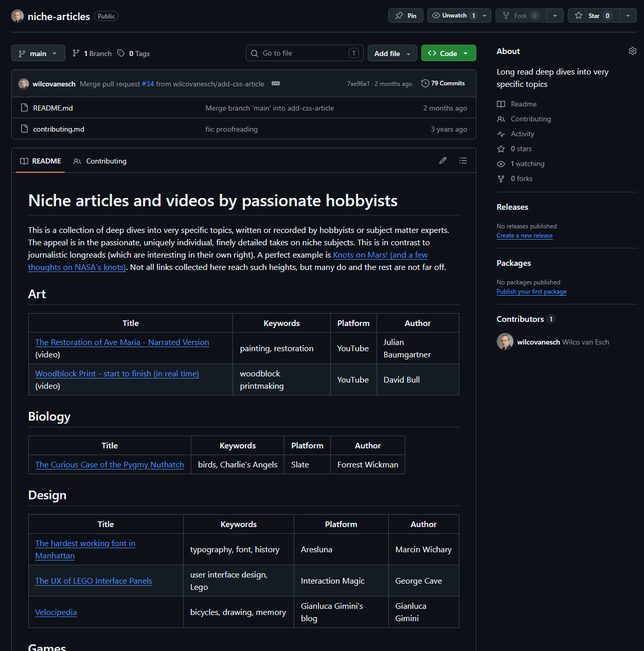Screen dimensions: 644x651
Task: Expand the dropdown arrow next to Fork
Action: point(555,15)
